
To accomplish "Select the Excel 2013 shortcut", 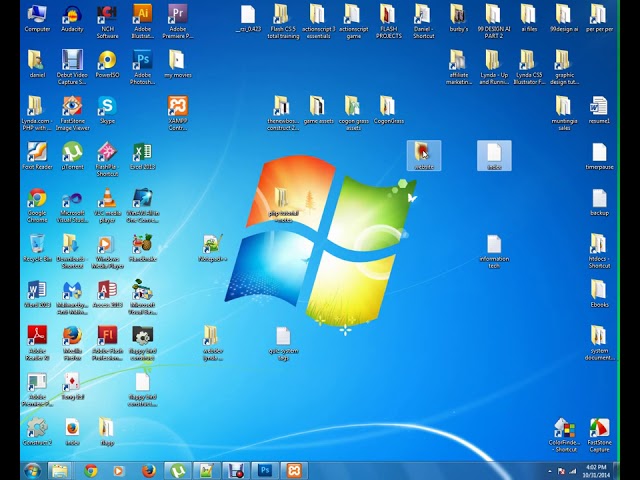I will pos(142,156).
